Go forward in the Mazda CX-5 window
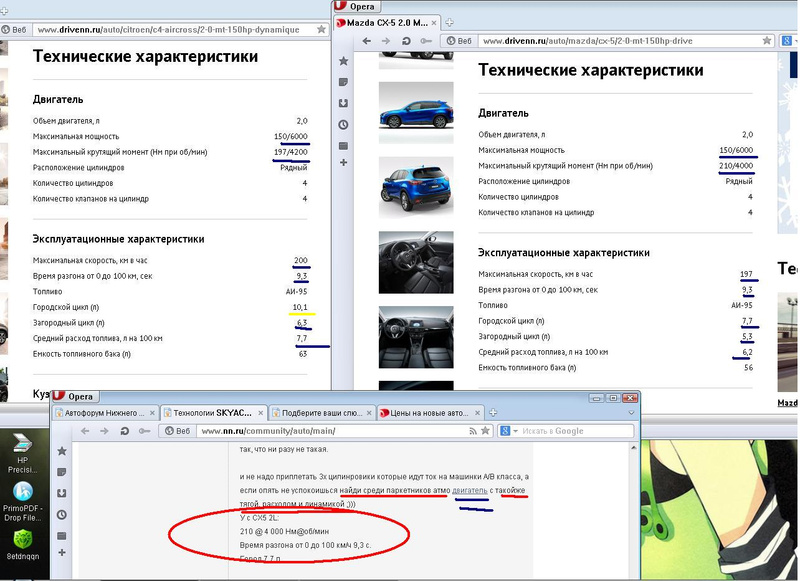The image size is (800, 581). click(386, 41)
